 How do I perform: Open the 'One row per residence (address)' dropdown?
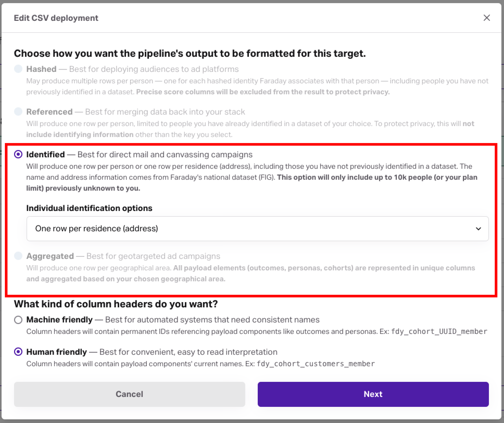(257, 229)
